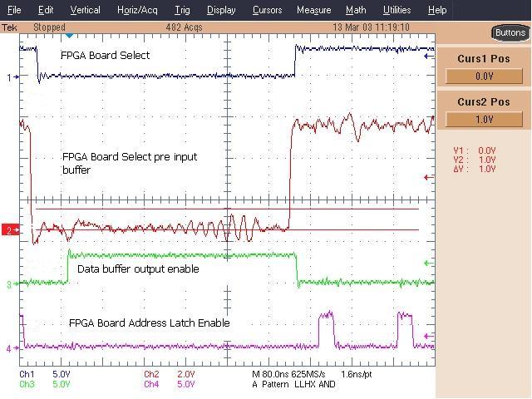Open the Measure menu
The width and height of the screenshot is (532, 399).
(313, 10)
